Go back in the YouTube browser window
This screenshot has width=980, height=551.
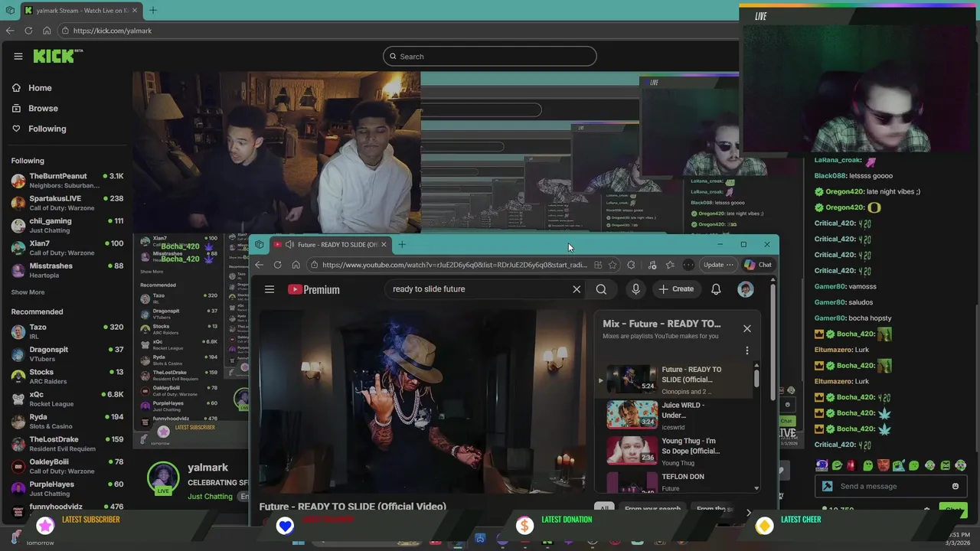click(260, 265)
